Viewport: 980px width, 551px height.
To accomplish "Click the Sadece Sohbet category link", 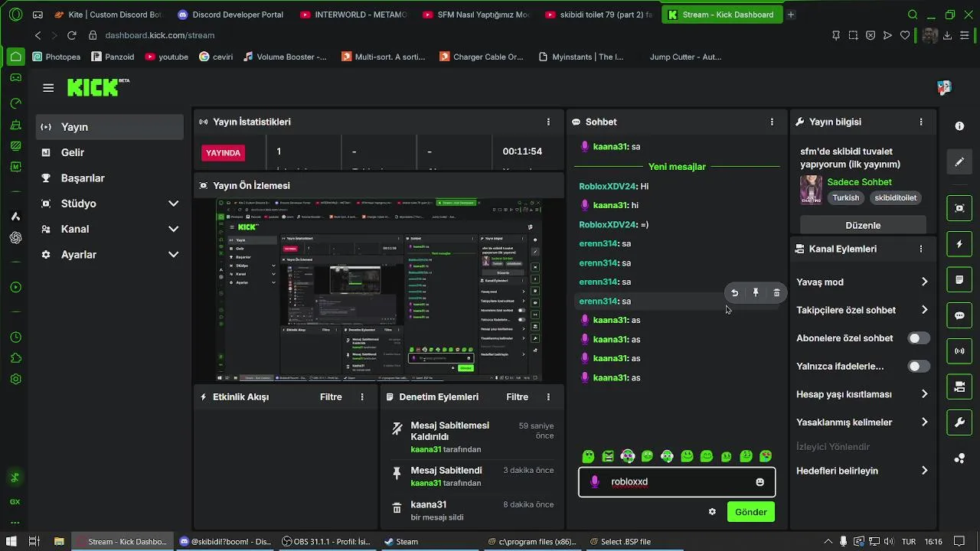I will 859,182.
